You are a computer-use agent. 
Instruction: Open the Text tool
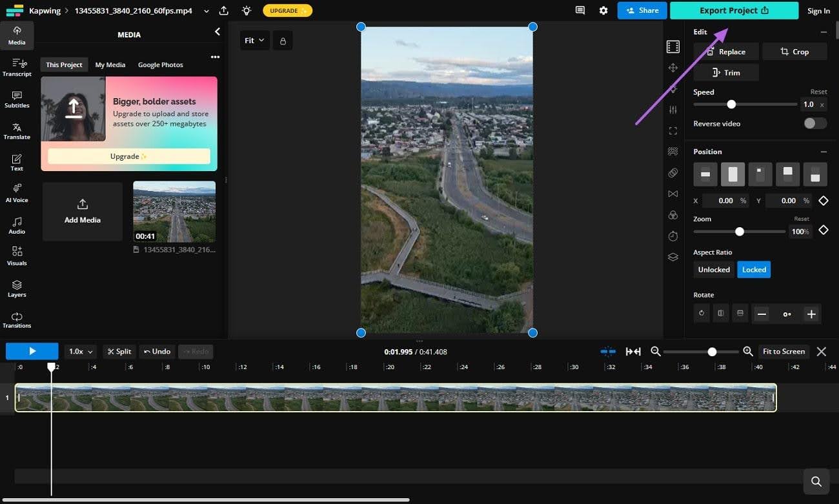(x=17, y=162)
